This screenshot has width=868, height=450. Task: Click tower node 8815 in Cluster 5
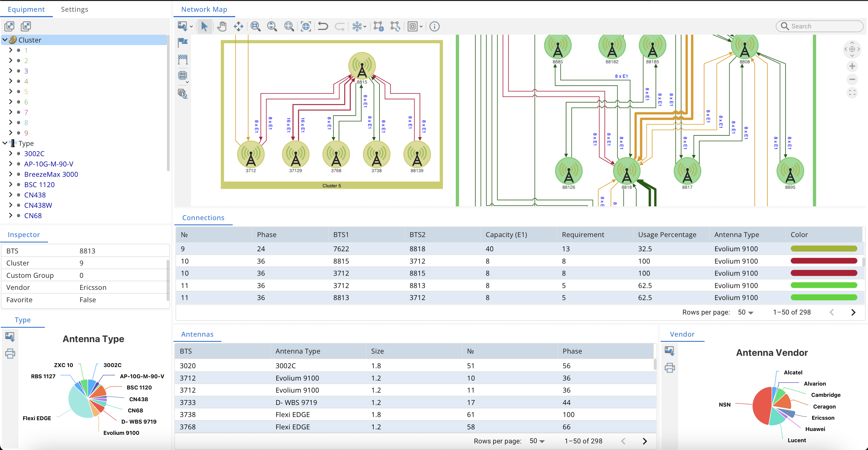(362, 66)
